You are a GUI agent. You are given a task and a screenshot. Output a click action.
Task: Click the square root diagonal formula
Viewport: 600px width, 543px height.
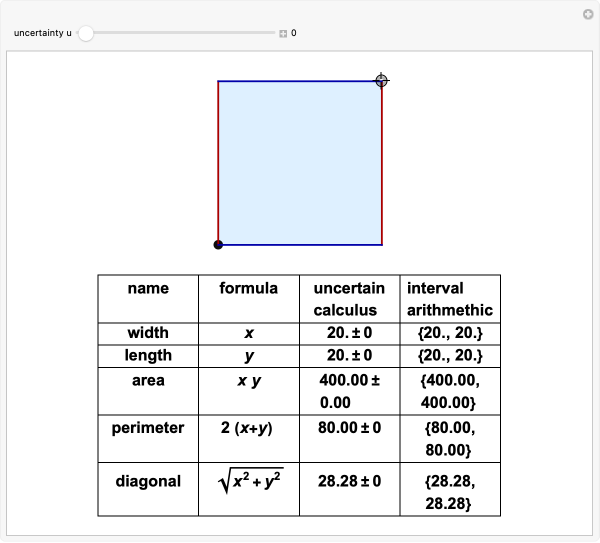pos(250,481)
